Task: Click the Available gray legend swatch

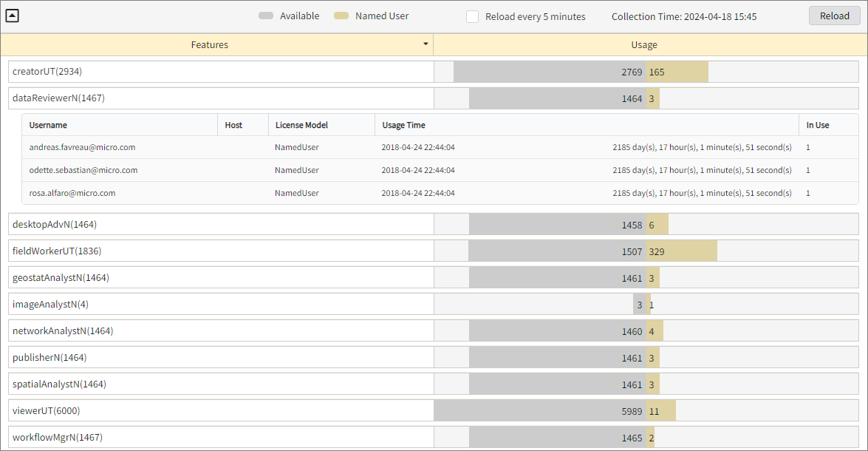Action: point(264,15)
